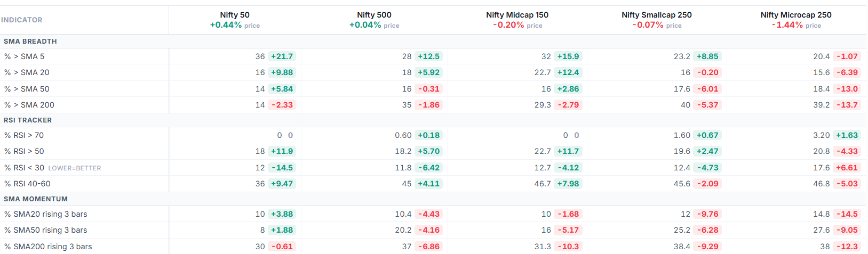Click the -13.0 change badge

click(x=847, y=89)
